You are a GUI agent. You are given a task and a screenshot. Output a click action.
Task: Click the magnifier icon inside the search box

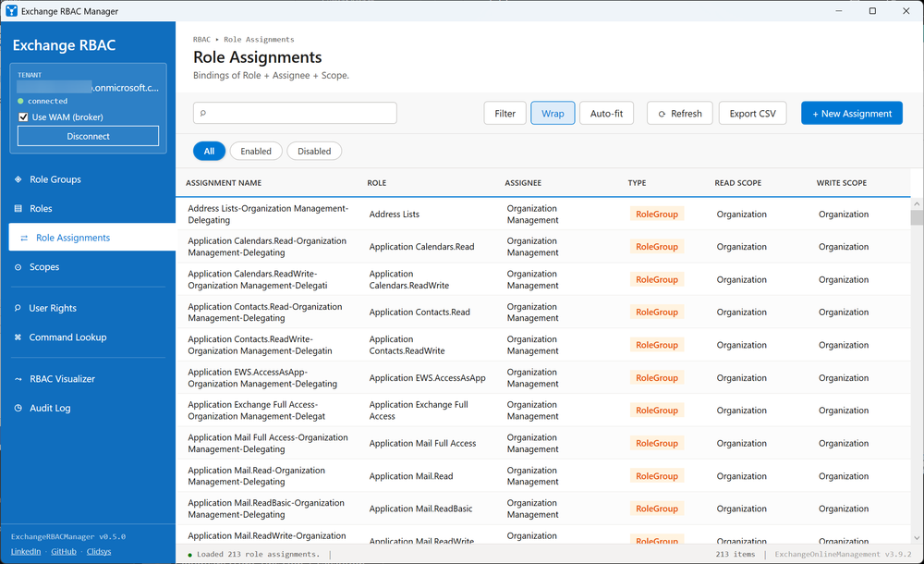pos(203,113)
